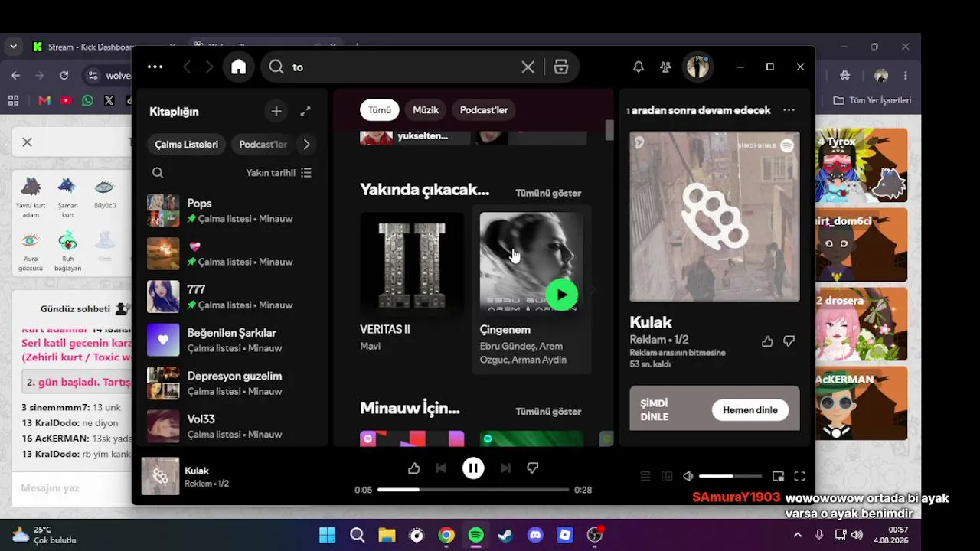
Task: Open the now-playing panel three-dot menu
Action: point(789,110)
